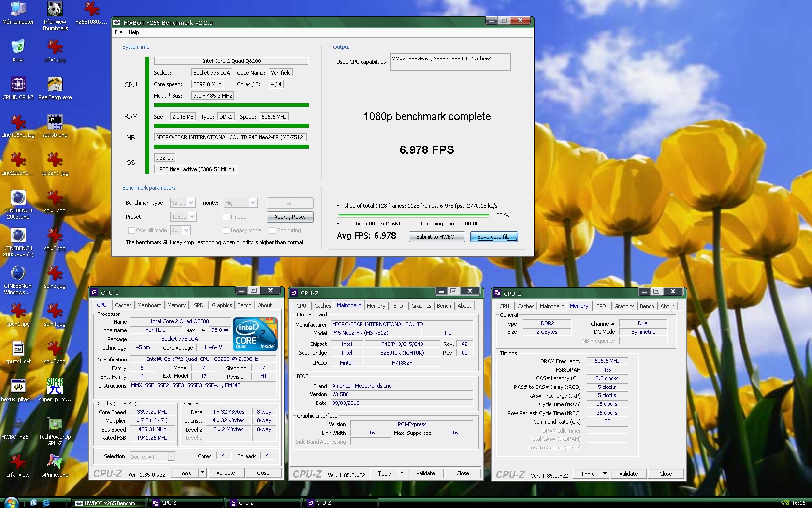Screen dimensions: 812x508
Task: Launch CINEBENCH 2003.exe (2) icon
Action: pos(18,242)
